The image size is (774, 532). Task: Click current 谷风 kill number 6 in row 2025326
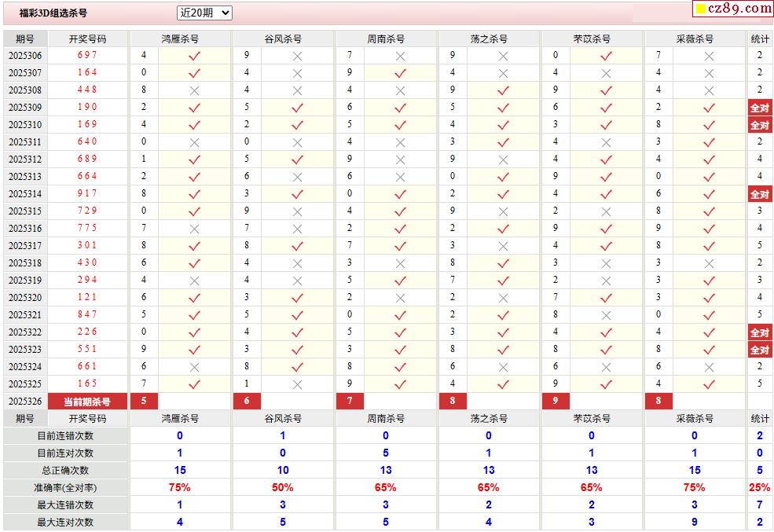247,402
